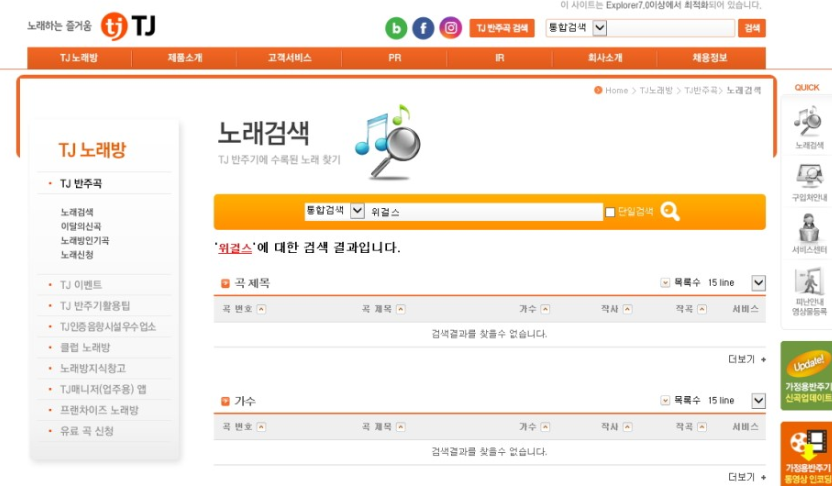832x486 pixels.
Task: Click the TJ 반주곡 검색 button
Action: tap(502, 28)
